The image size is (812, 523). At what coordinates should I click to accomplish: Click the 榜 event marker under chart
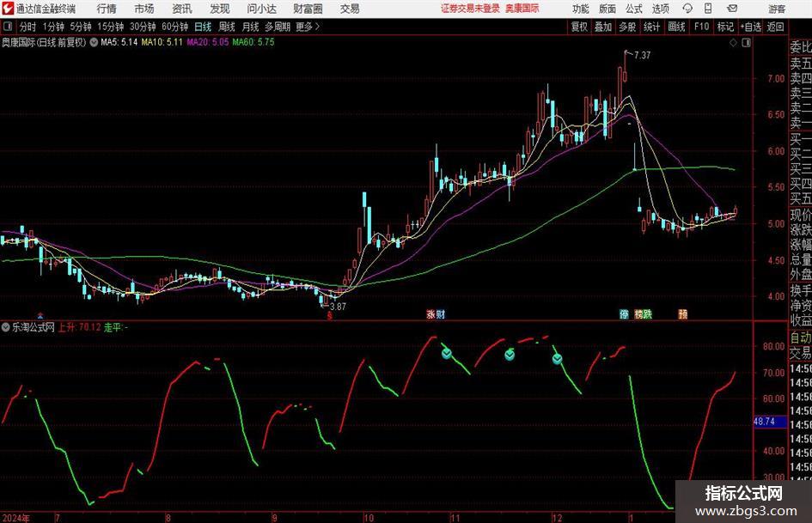coord(638,314)
